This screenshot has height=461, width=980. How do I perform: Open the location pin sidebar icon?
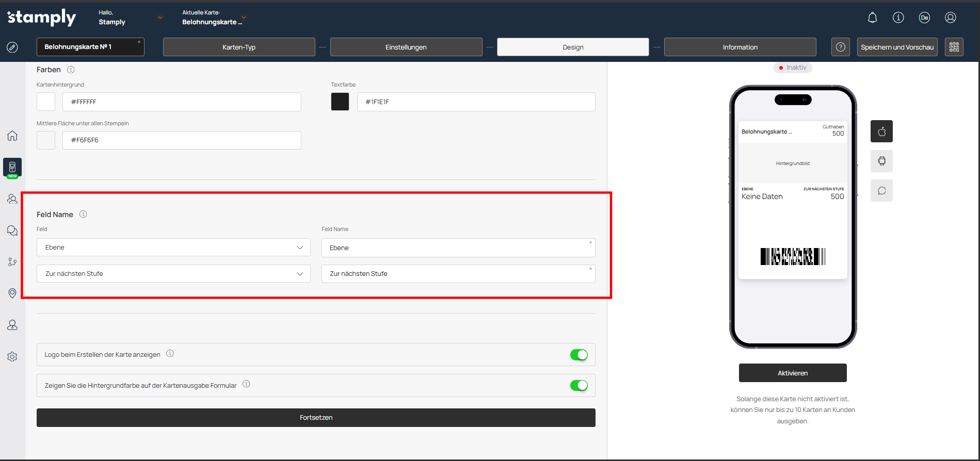12,293
